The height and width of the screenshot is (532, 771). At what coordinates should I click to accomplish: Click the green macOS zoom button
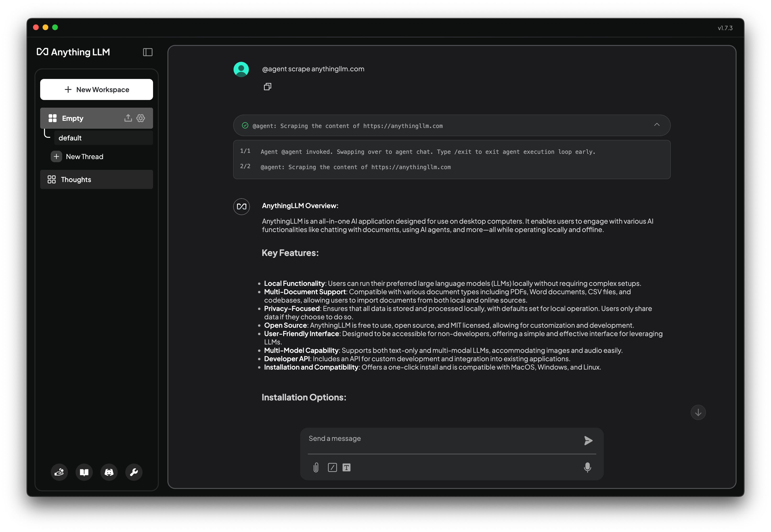point(55,27)
